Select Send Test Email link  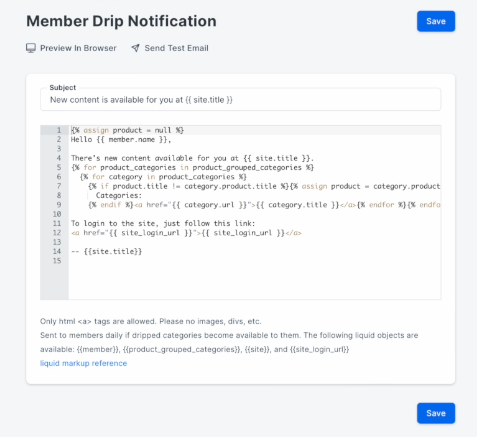pos(176,48)
